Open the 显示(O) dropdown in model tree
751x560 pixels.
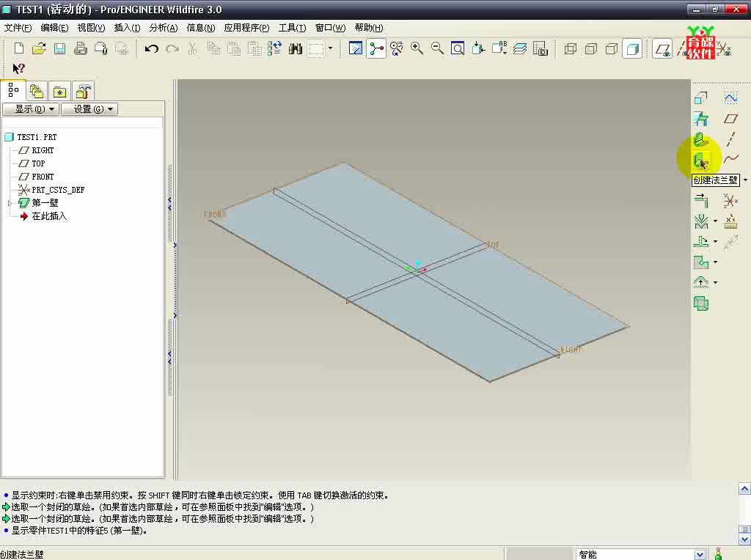point(31,109)
